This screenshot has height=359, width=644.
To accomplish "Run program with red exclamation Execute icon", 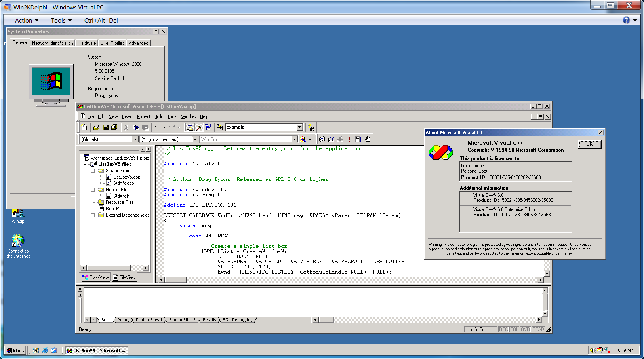I will pyautogui.click(x=349, y=139).
